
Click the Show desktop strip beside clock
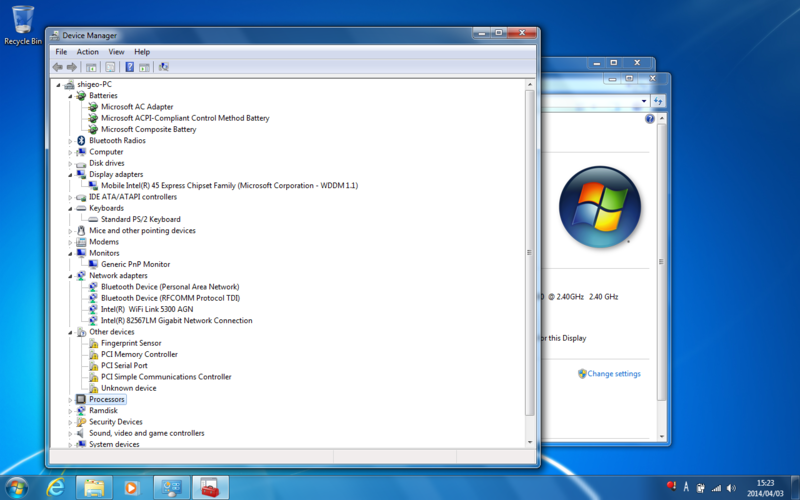pyautogui.click(x=795, y=488)
